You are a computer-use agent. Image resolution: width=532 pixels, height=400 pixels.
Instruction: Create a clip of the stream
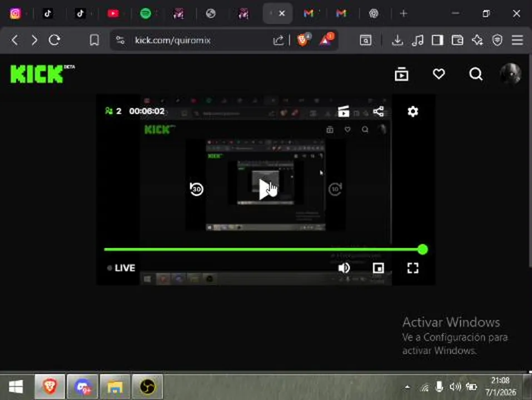[x=344, y=111]
